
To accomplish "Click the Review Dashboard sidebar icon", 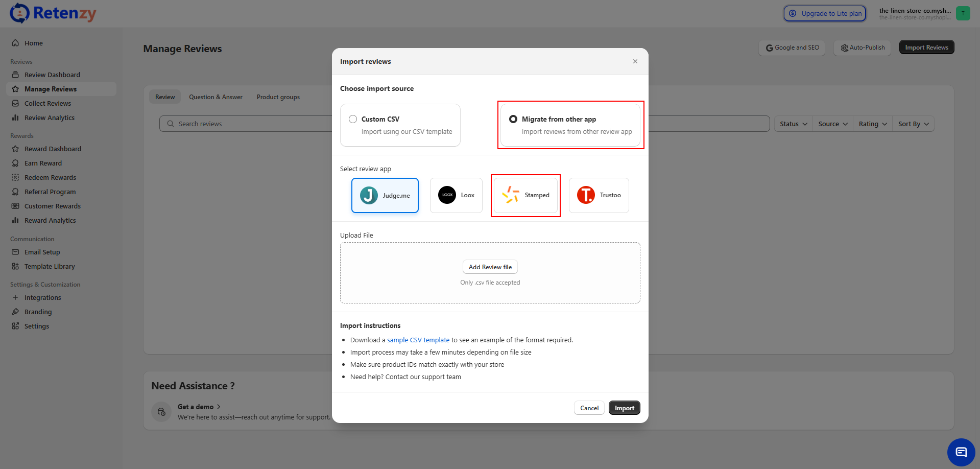I will click(x=15, y=75).
